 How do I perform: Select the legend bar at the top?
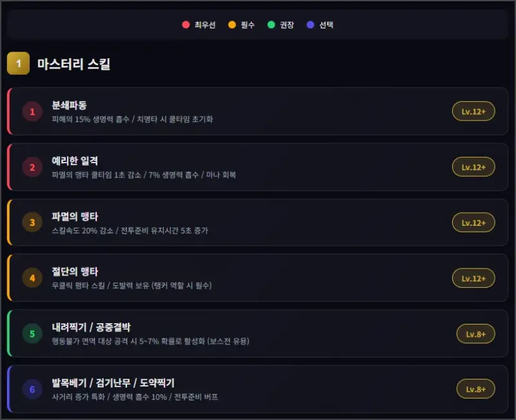pyautogui.click(x=258, y=25)
